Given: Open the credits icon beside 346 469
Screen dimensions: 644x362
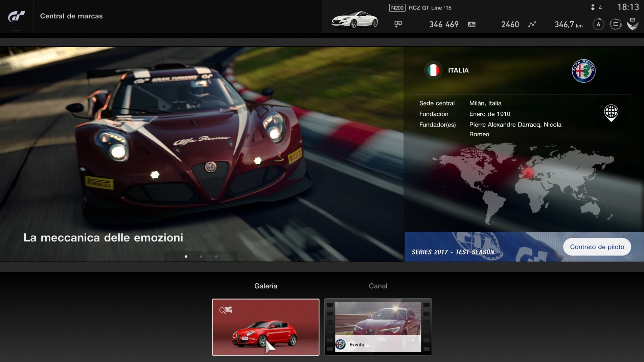Looking at the screenshot, I should 398,24.
